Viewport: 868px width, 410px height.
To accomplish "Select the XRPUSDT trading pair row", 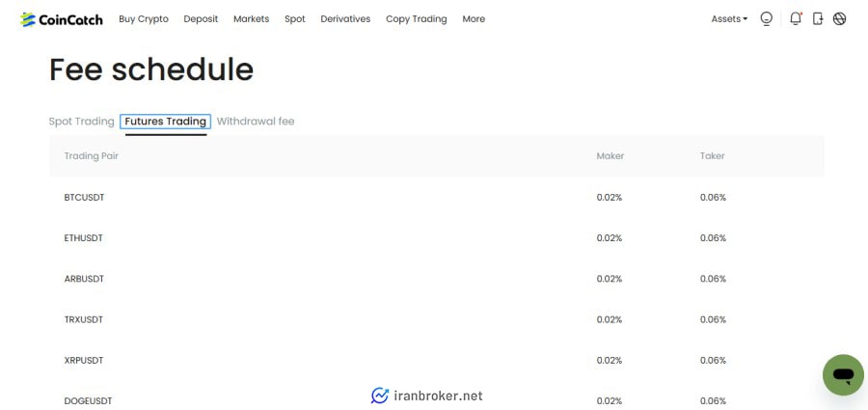I will click(437, 360).
